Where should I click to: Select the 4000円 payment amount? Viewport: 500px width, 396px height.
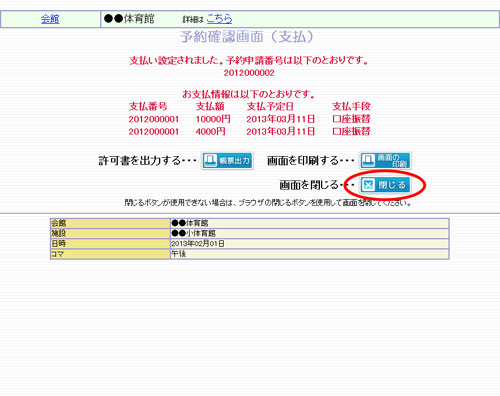pyautogui.click(x=210, y=131)
